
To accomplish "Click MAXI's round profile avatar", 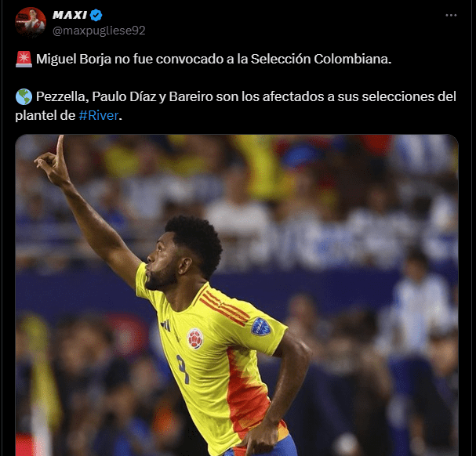I will click(x=31, y=22).
